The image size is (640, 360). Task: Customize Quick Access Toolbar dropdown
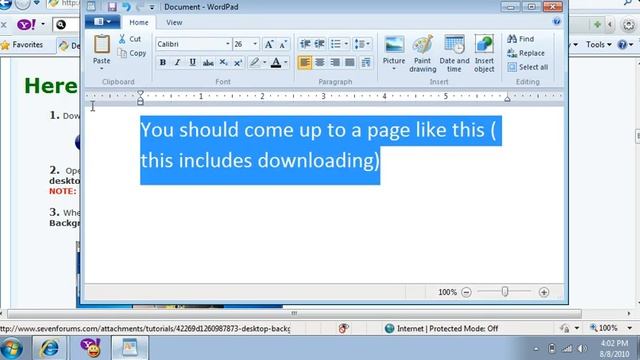[x=152, y=7]
